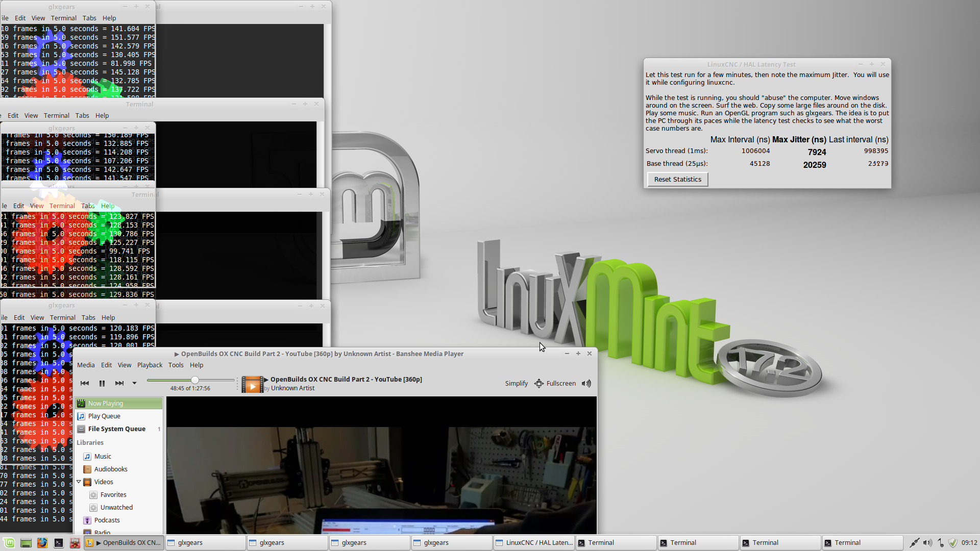This screenshot has height=551, width=980.
Task: Open the network connection tray icon
Action: [x=914, y=543]
